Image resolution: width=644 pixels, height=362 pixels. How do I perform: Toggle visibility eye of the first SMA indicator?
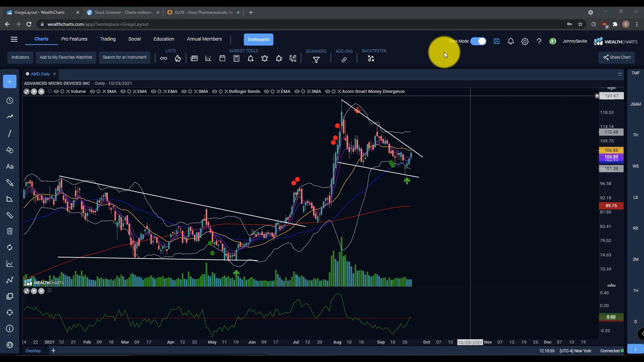pyautogui.click(x=92, y=92)
